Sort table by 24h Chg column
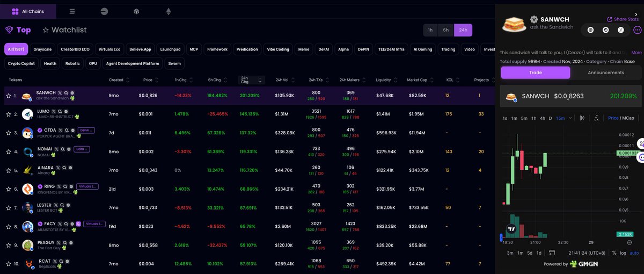 (x=251, y=80)
